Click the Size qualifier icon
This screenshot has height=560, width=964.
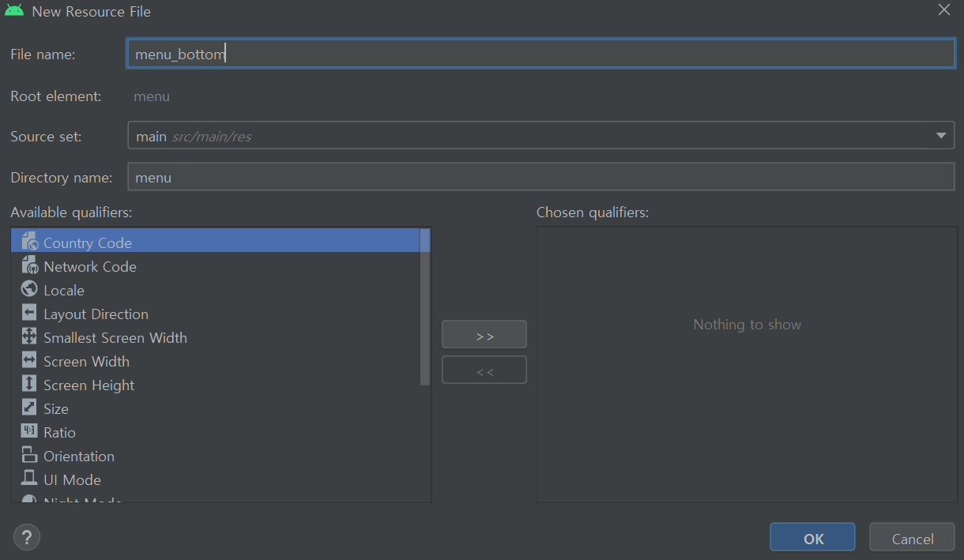29,408
